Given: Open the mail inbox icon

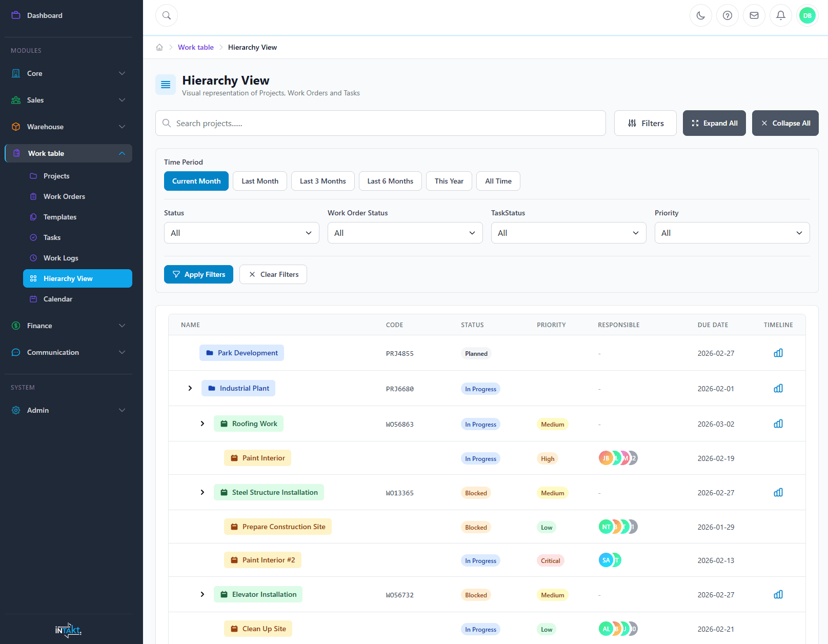Looking at the screenshot, I should pos(754,15).
